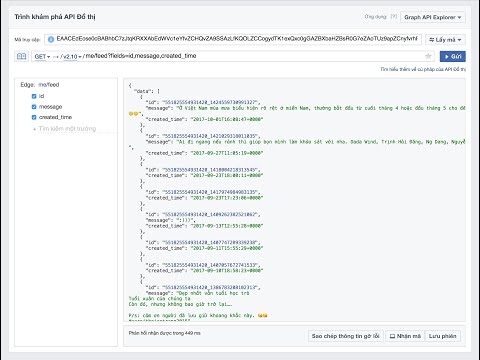Uncheck the id field checkbox

34,96
